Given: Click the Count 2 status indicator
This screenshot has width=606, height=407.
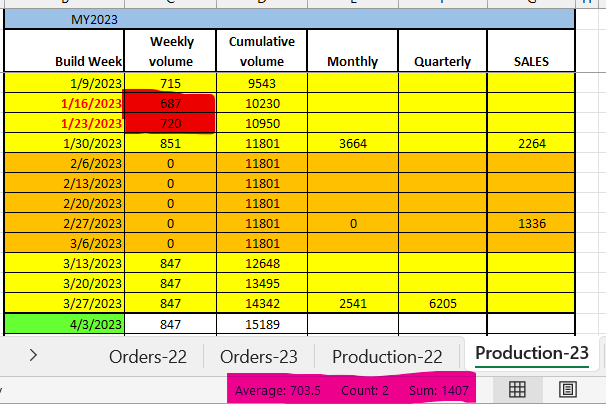Looking at the screenshot, I should [x=355, y=390].
